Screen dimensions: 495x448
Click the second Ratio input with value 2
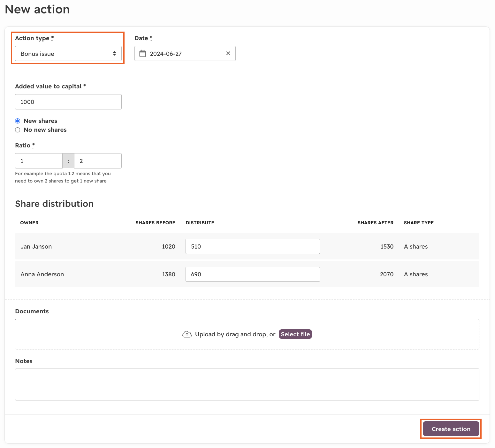pos(98,161)
